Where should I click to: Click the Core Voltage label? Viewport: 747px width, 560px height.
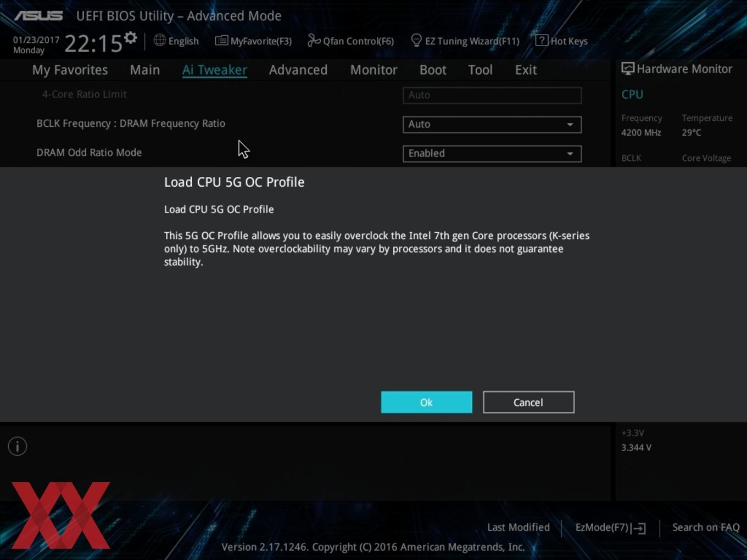tap(706, 158)
